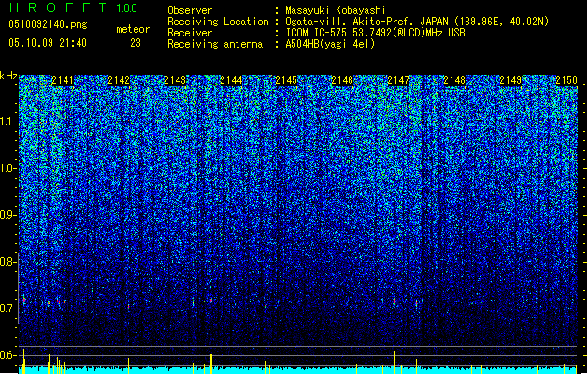
Task: Click the 2142 time marker
Action: pos(119,80)
